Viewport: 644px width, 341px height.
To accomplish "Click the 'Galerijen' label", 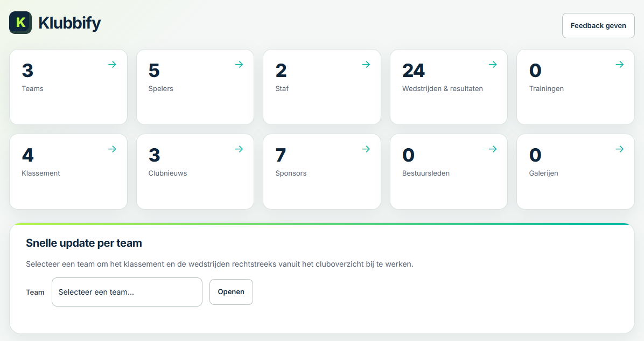I will point(543,173).
